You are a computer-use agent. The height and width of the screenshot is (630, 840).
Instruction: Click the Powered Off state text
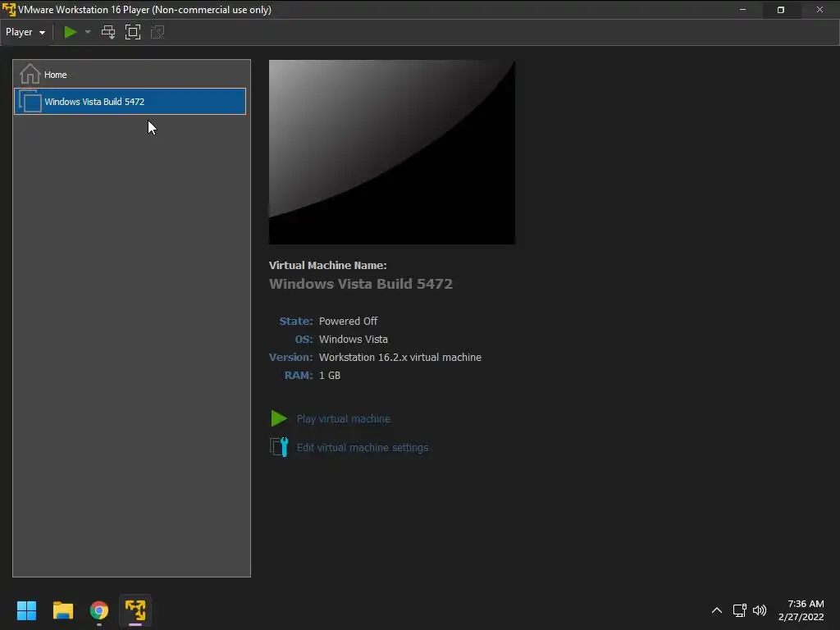pyautogui.click(x=348, y=321)
